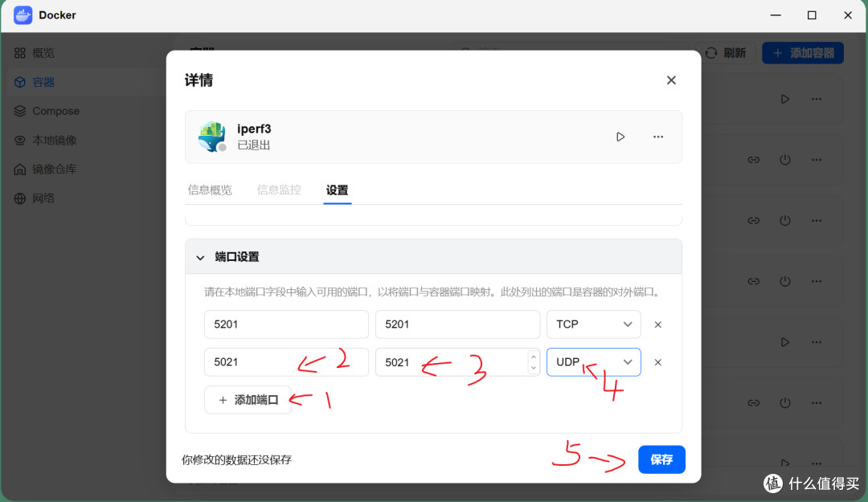Click container port field showing 5201

tap(457, 324)
